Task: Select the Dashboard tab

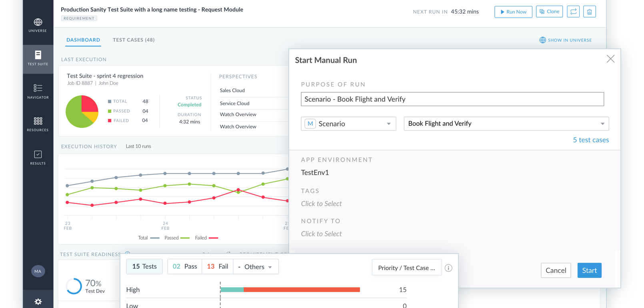Action: (83, 40)
